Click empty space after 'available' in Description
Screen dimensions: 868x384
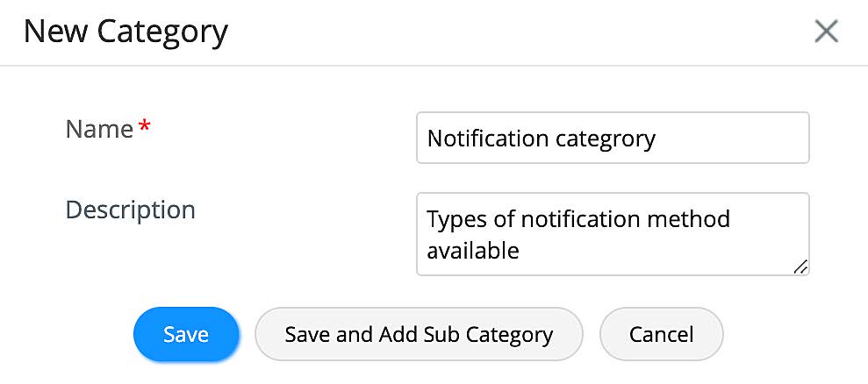658,252
